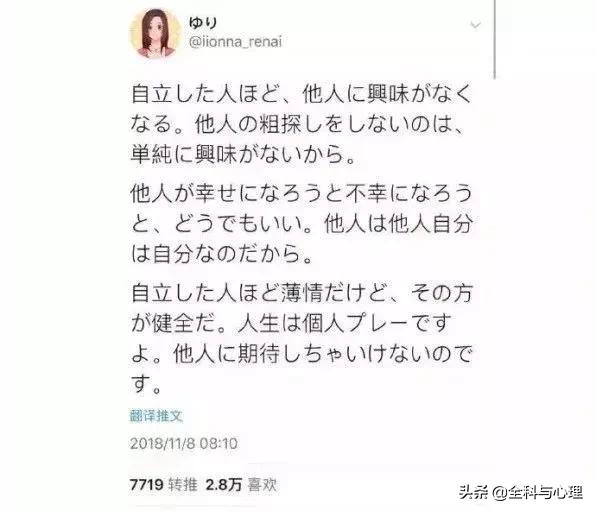This screenshot has width=596, height=513.
Task: Open the 2018/11/8 08:10 timestamp
Action: point(184,443)
